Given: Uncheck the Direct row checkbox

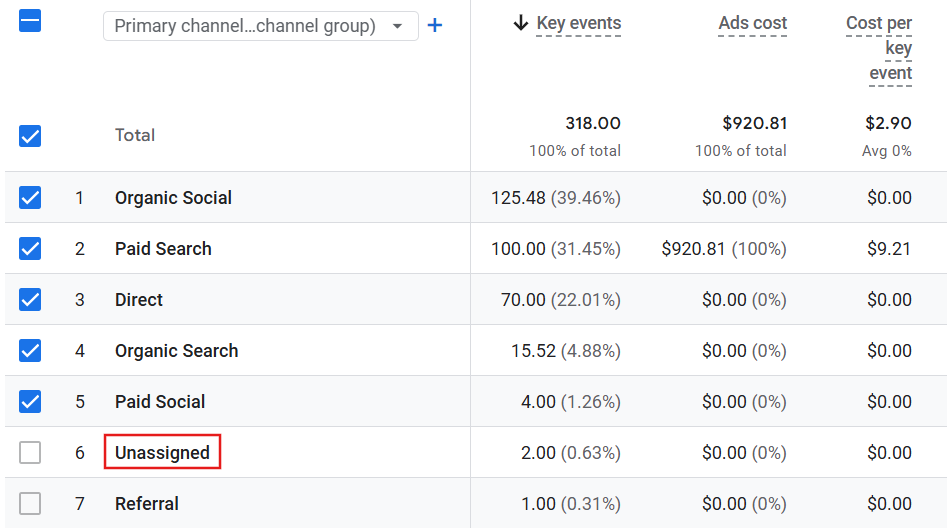Looking at the screenshot, I should pos(30,300).
